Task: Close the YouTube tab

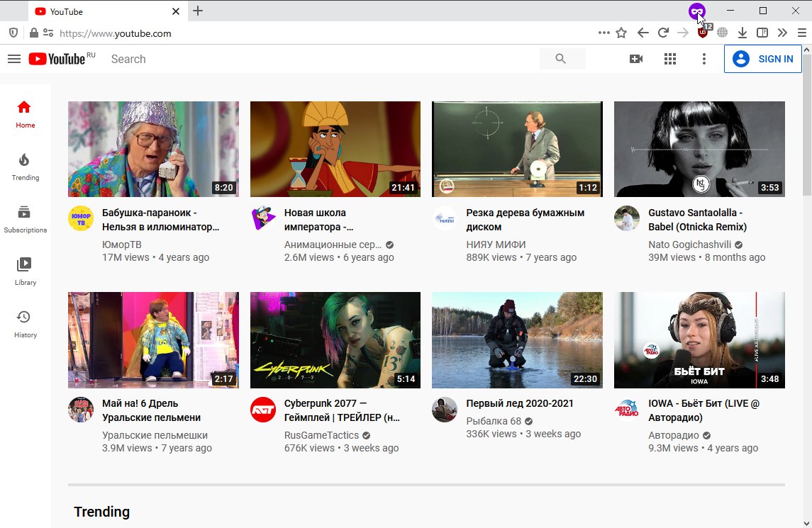Action: 176,11
